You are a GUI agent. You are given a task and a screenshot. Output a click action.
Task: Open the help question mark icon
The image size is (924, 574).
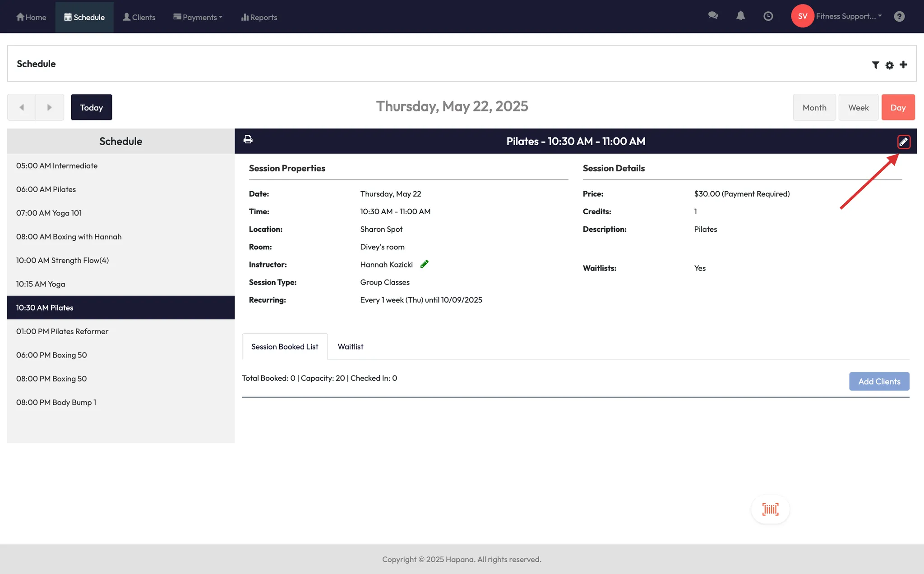pyautogui.click(x=899, y=16)
